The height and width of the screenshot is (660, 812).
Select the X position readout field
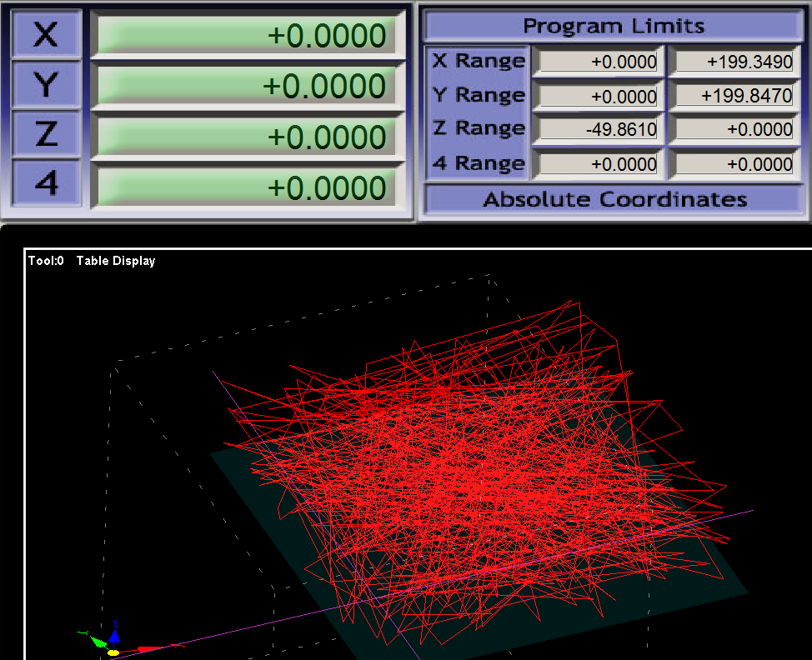[x=247, y=36]
